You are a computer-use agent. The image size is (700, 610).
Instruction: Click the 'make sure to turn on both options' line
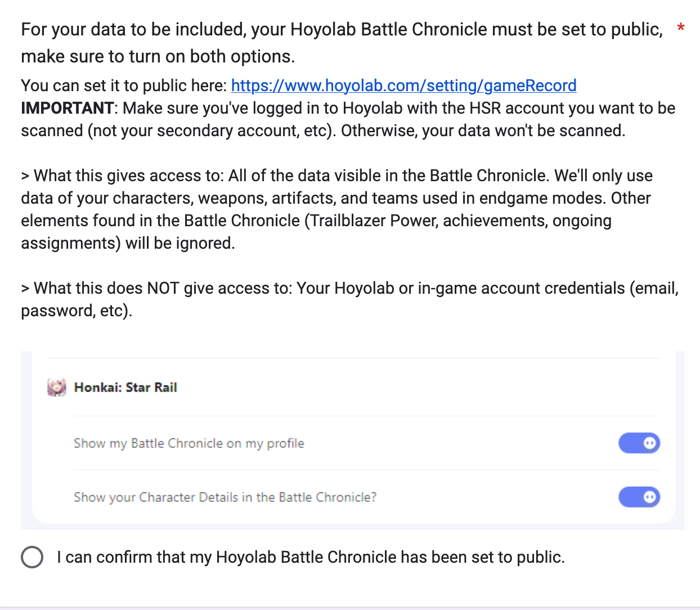point(158,56)
